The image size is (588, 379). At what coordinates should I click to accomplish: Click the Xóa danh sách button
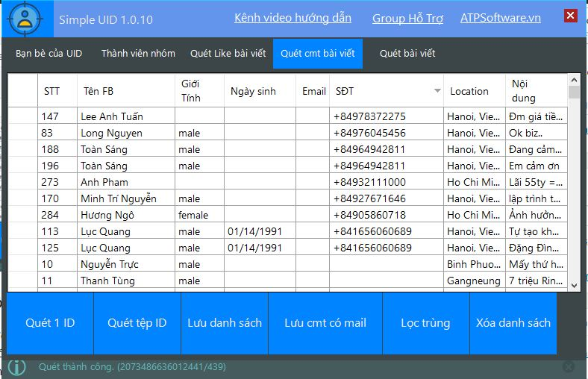pyautogui.click(x=513, y=323)
